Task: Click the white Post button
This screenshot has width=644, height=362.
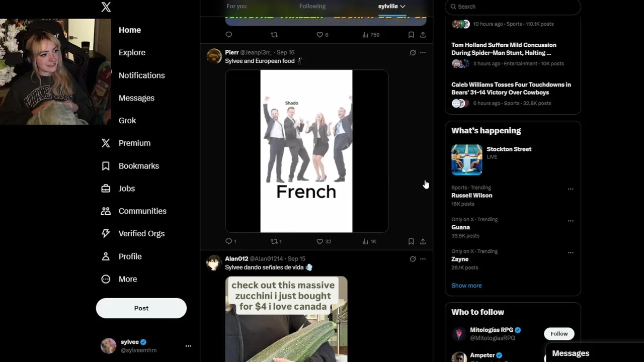Action: tap(141, 308)
